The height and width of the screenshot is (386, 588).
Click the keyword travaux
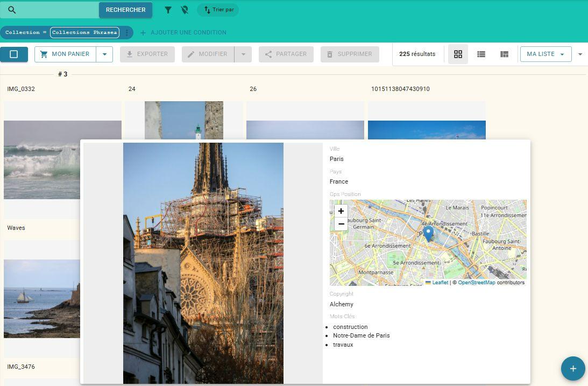pyautogui.click(x=343, y=345)
